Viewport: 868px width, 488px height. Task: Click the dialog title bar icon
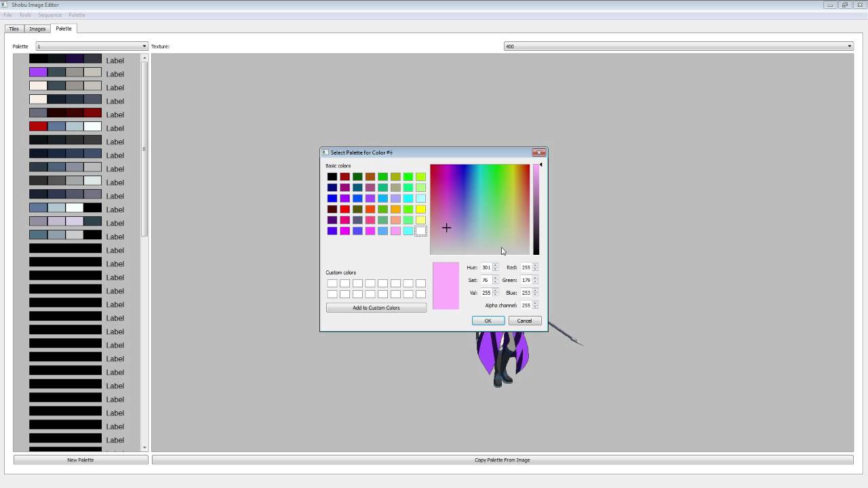325,152
